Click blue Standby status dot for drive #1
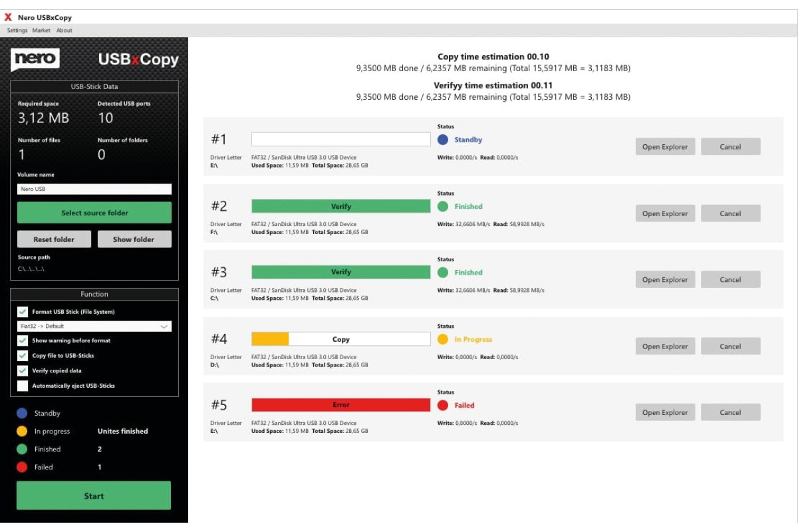Image resolution: width=798 pixels, height=532 pixels. coord(443,140)
